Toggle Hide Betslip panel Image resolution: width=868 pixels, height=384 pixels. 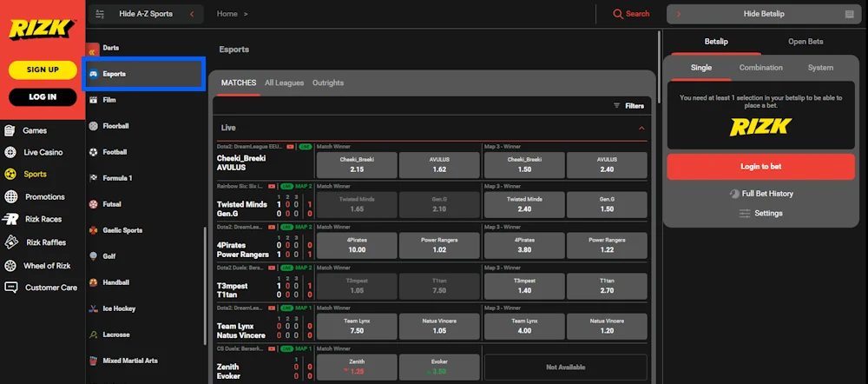764,15
